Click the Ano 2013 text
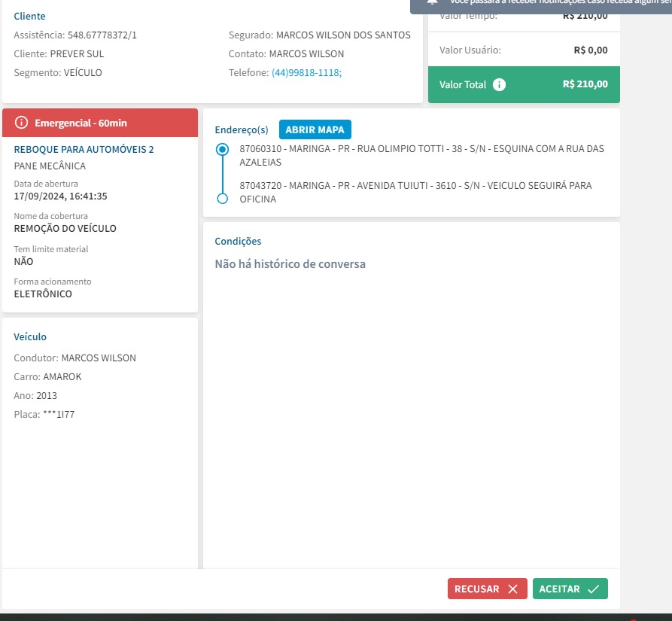Screen dimensions: 672x621 (35, 396)
